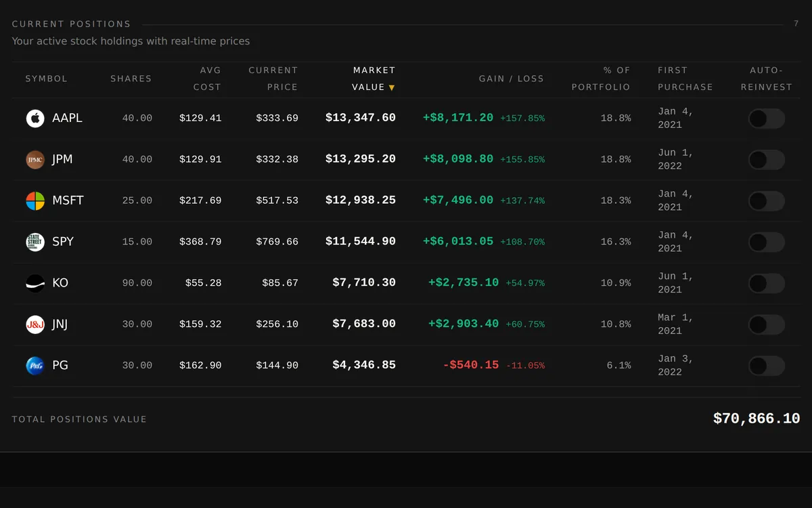Click PG percent change -11.05%
Screen dimensions: 812x508
(x=526, y=366)
